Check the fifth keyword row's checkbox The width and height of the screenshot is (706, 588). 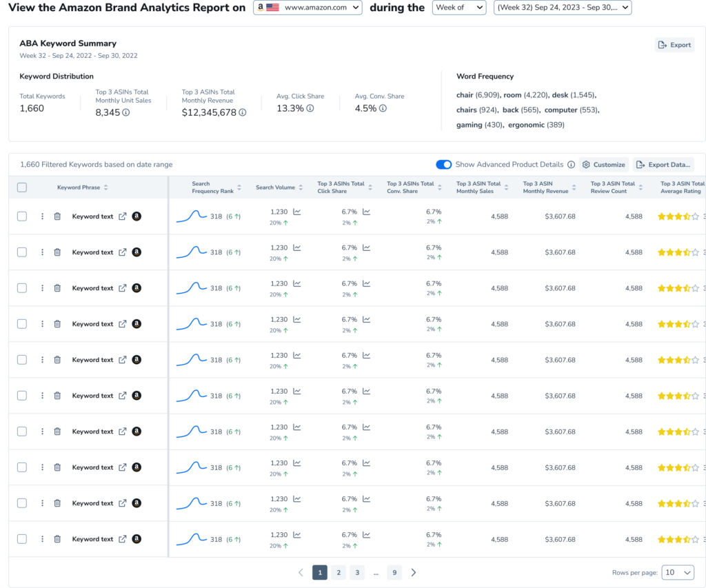tap(22, 360)
